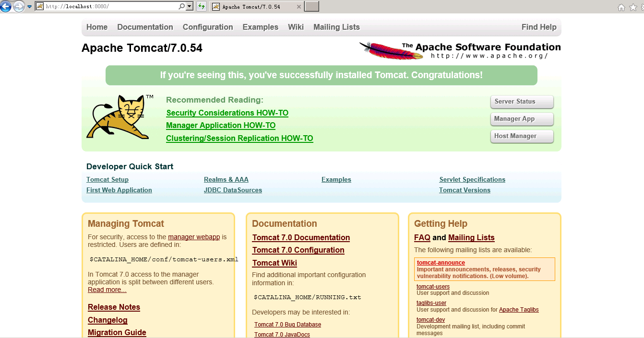Open the Examples quick start link
Screen dimensions: 644x338
click(336, 180)
